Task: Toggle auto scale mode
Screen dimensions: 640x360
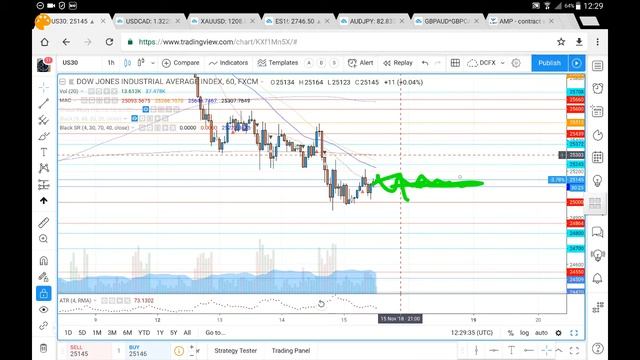Action: [541, 333]
